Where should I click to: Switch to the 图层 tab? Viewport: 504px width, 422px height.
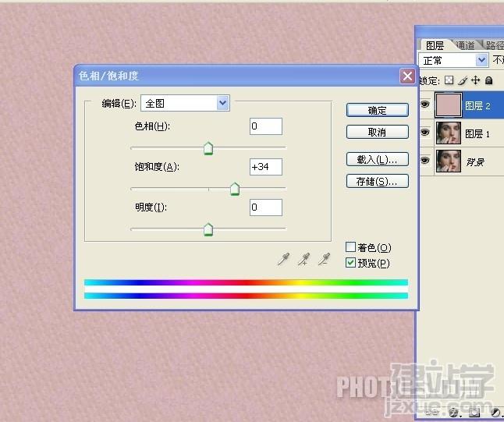(435, 45)
